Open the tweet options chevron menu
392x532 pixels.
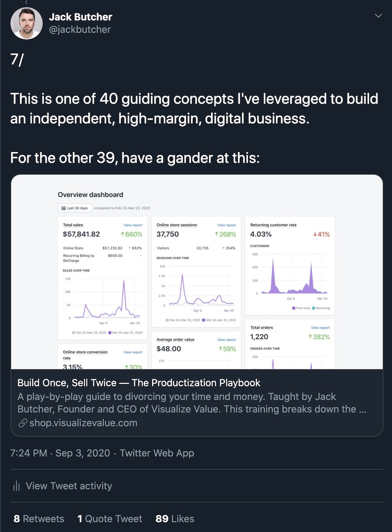[378, 16]
